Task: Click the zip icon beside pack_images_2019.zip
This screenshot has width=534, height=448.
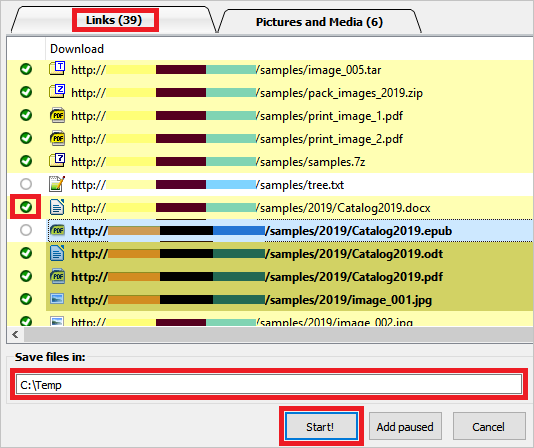Action: [x=57, y=91]
